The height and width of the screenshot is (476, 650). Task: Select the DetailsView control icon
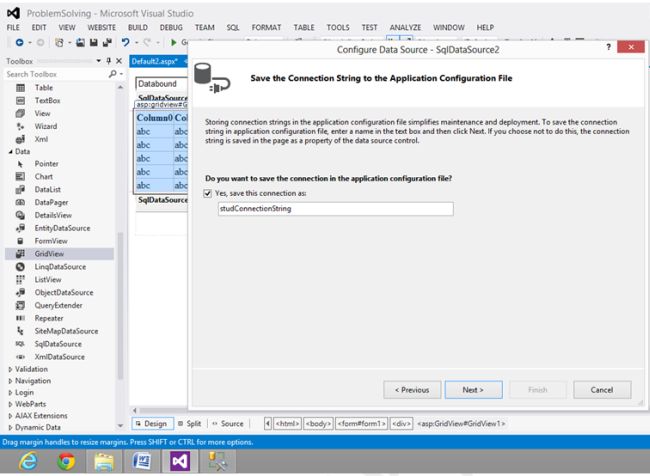(x=20, y=215)
